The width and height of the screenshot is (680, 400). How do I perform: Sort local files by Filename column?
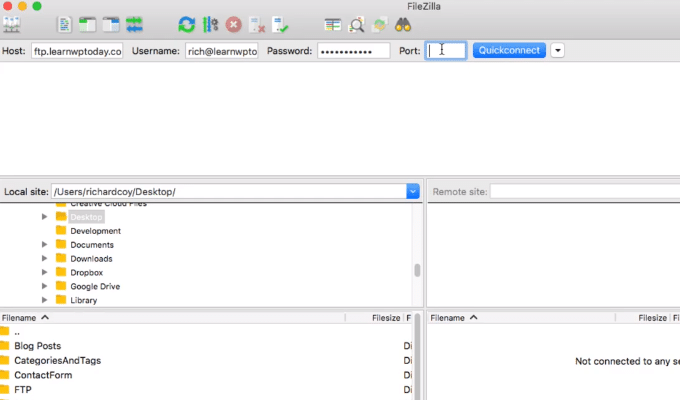tap(173, 318)
